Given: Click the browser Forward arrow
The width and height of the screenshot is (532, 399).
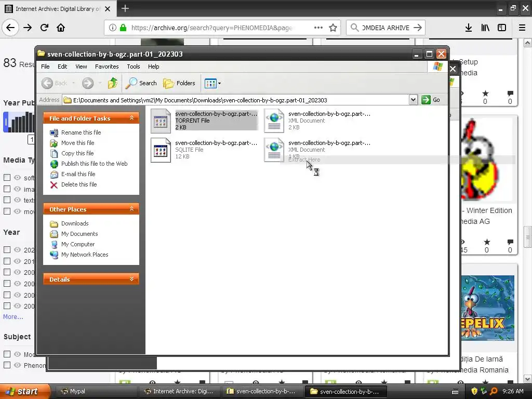Looking at the screenshot, I should click(x=28, y=28).
